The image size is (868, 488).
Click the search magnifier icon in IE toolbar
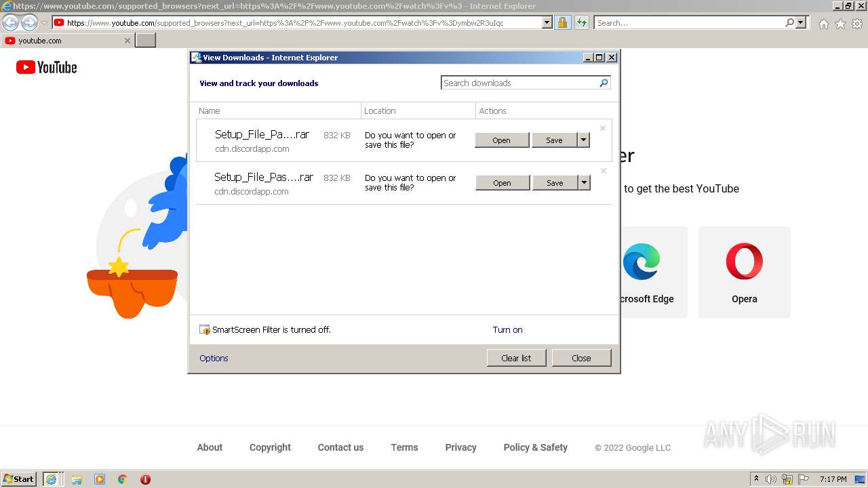789,22
